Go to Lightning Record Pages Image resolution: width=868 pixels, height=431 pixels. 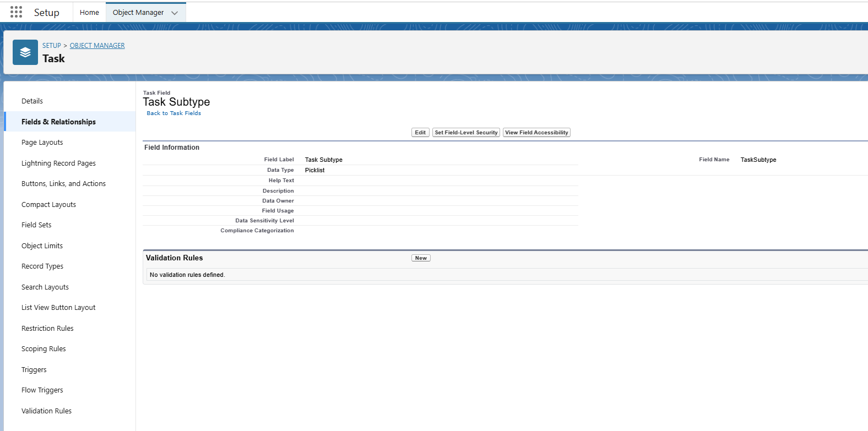pos(58,163)
